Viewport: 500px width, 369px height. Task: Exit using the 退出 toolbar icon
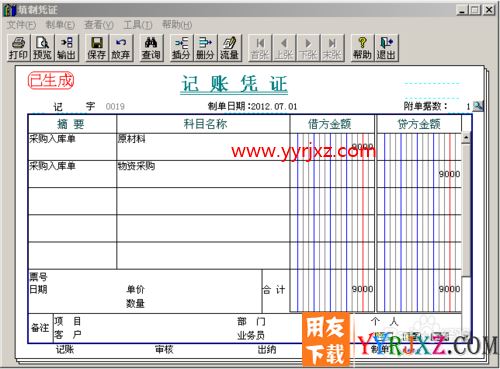click(x=386, y=48)
